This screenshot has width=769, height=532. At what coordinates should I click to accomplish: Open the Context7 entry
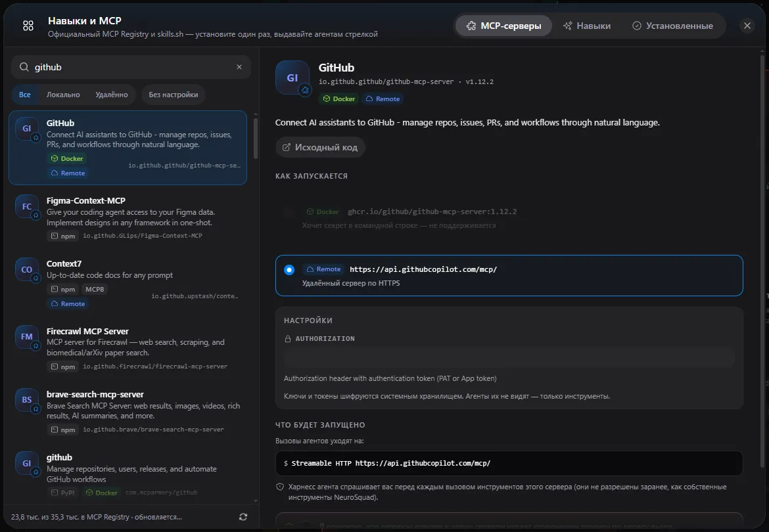click(128, 283)
